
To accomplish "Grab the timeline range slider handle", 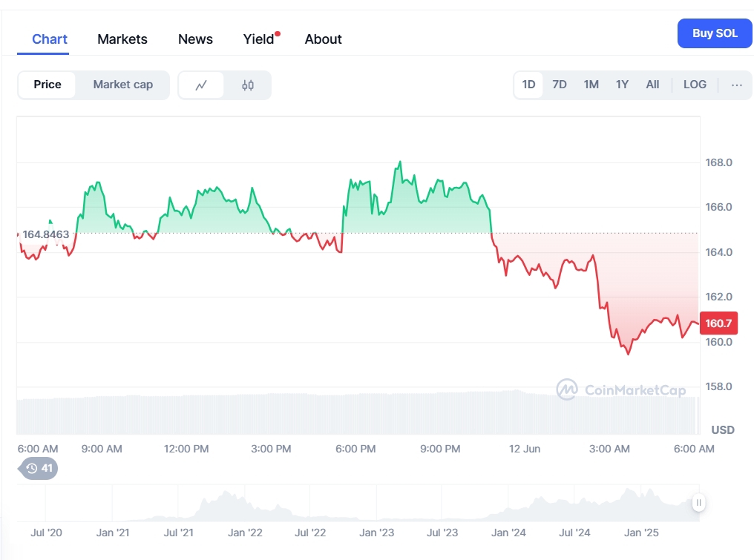I will [698, 503].
